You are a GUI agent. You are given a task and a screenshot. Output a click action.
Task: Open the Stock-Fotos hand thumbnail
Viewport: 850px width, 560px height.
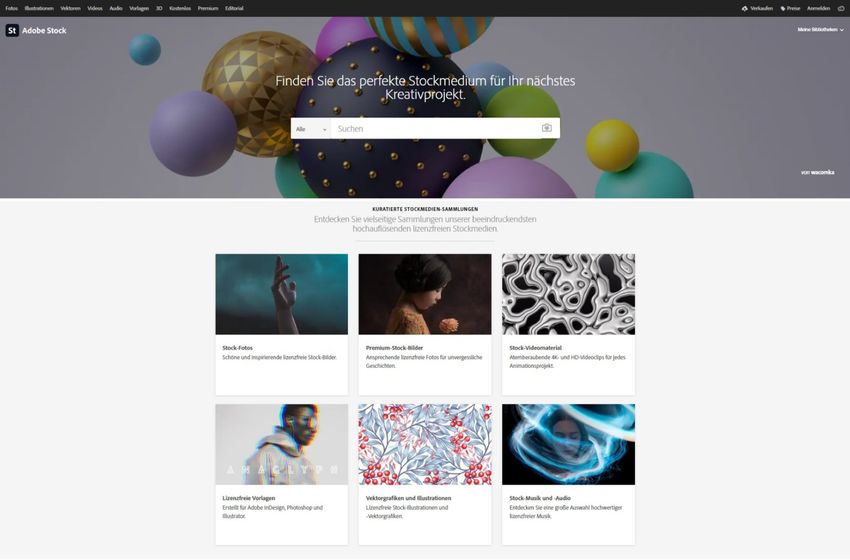pos(281,294)
